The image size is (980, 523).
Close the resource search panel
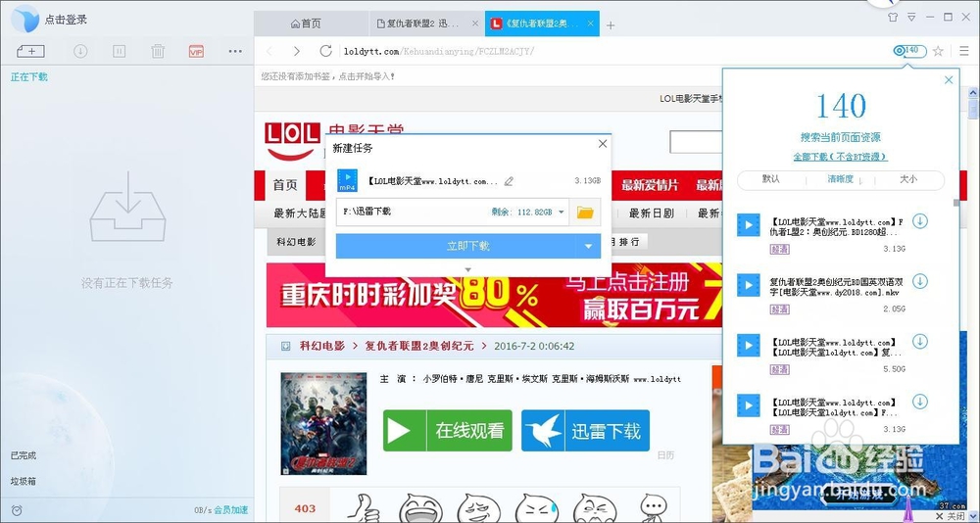949,80
